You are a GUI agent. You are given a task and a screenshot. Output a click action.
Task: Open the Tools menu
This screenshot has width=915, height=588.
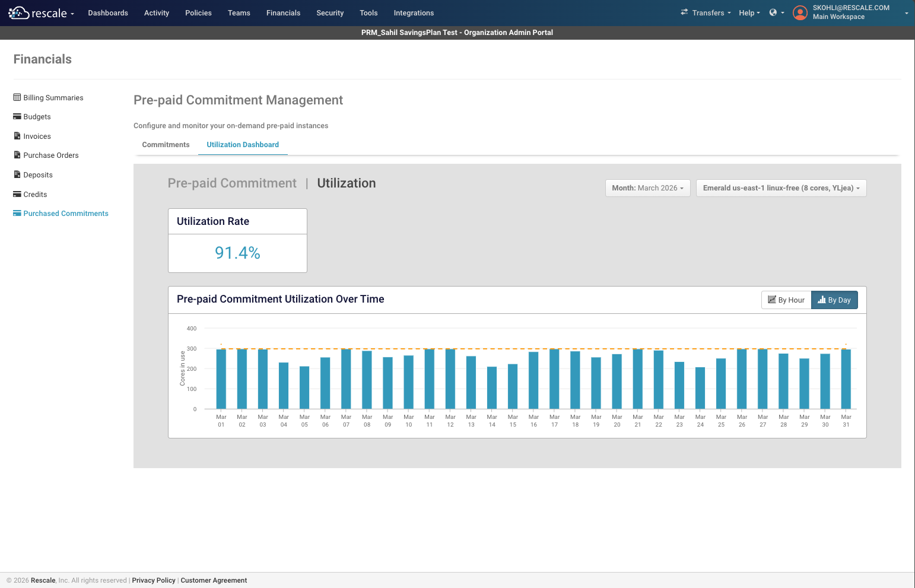pos(368,13)
